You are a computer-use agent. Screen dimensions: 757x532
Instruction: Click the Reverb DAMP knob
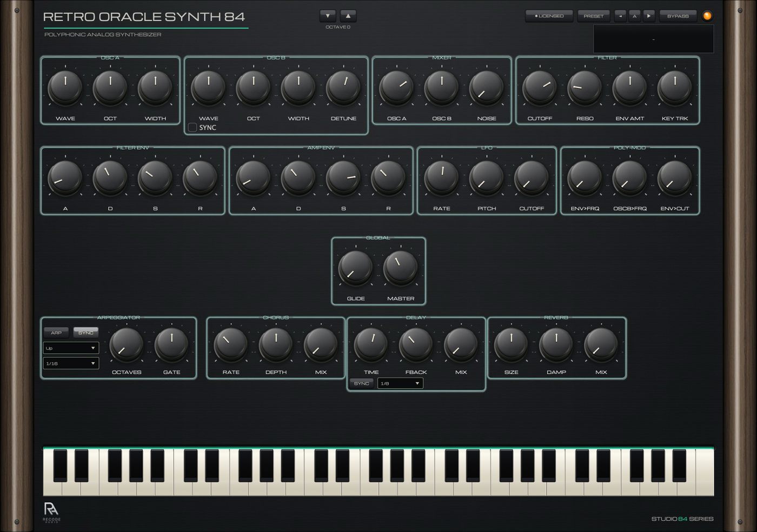pyautogui.click(x=556, y=344)
